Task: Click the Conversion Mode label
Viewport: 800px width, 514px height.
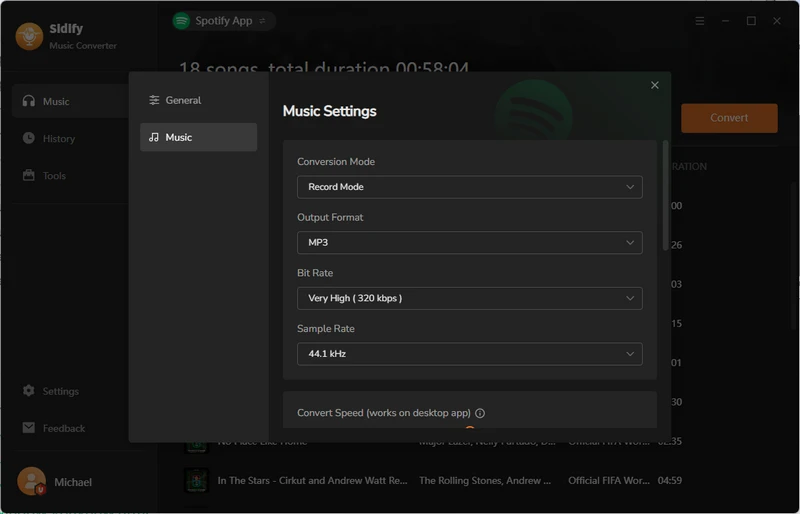Action: [336, 161]
